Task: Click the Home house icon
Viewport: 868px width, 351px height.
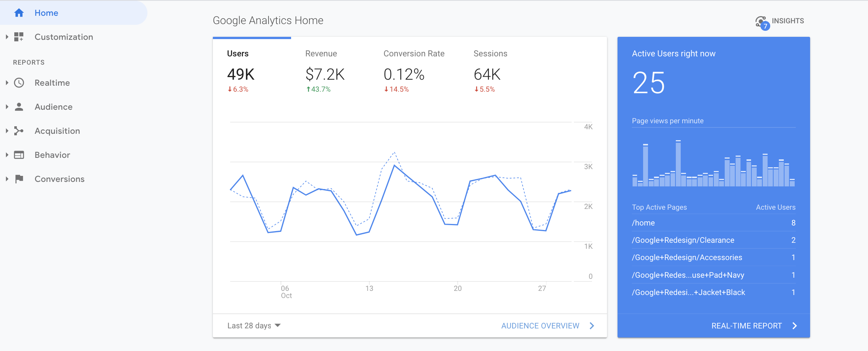Action: click(x=19, y=13)
